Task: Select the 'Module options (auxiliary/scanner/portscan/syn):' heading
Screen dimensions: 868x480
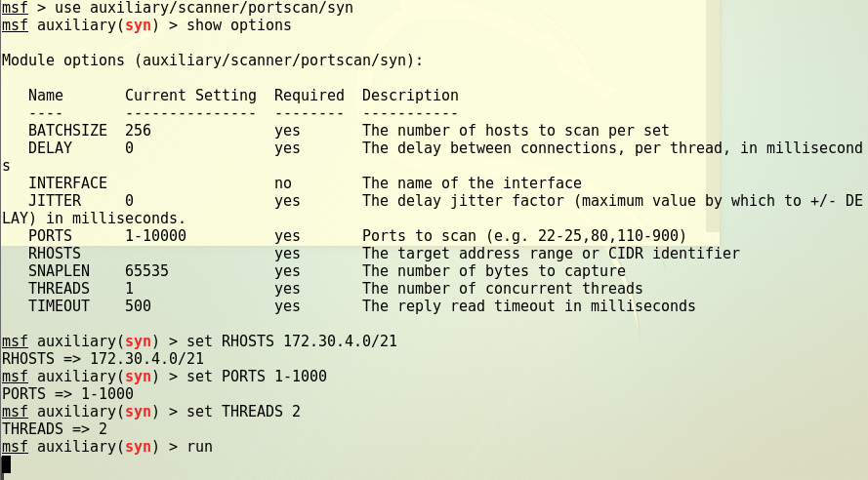Action: 213,60
